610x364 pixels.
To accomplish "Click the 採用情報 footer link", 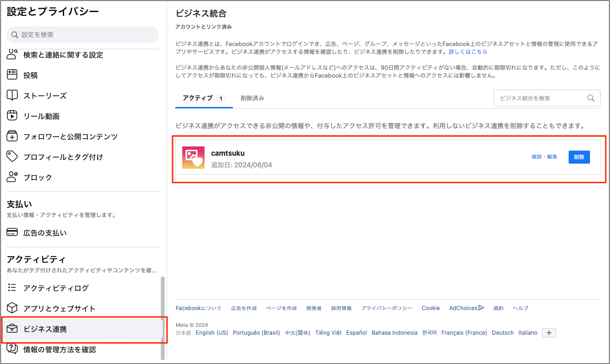I will click(x=341, y=308).
